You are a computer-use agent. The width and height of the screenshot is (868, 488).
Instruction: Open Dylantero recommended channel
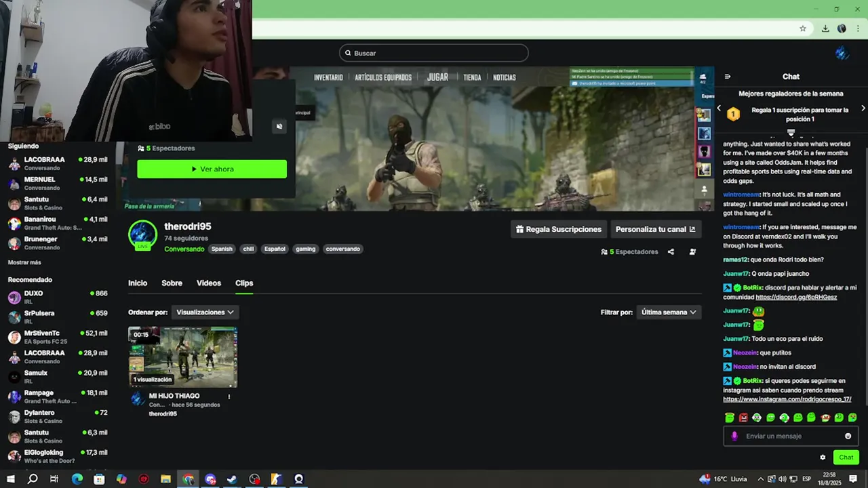point(58,416)
